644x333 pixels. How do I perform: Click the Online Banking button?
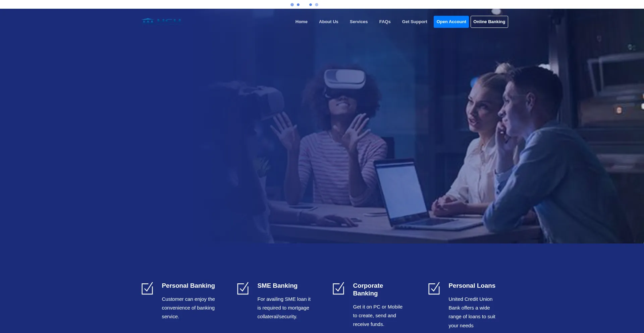489,22
